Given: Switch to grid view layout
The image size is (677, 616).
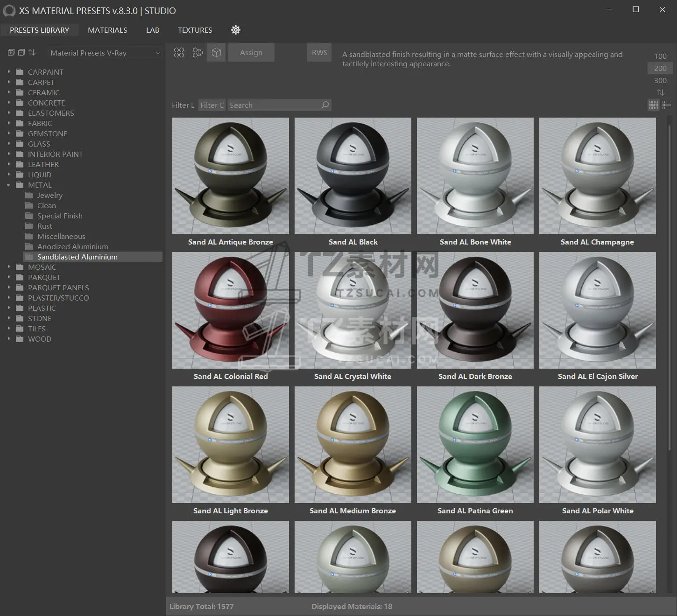Looking at the screenshot, I should click(x=654, y=105).
